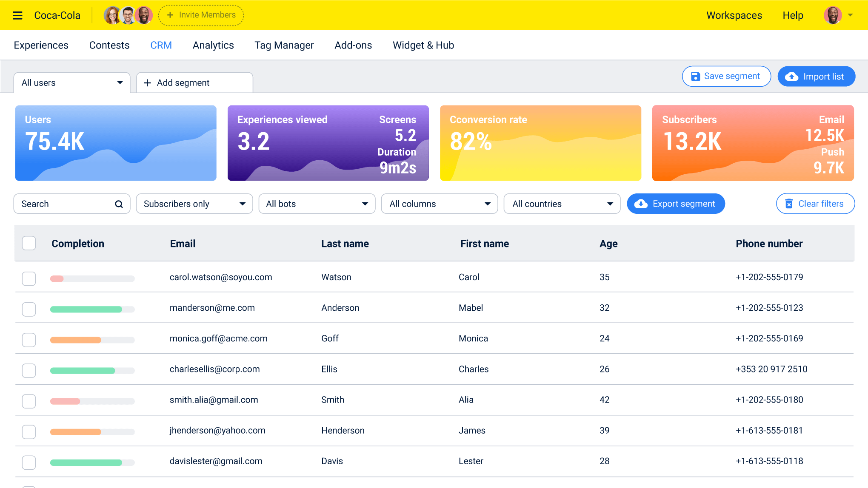Viewport: 868px width, 488px height.
Task: Click the cloud download icon in Export segment
Action: (641, 204)
